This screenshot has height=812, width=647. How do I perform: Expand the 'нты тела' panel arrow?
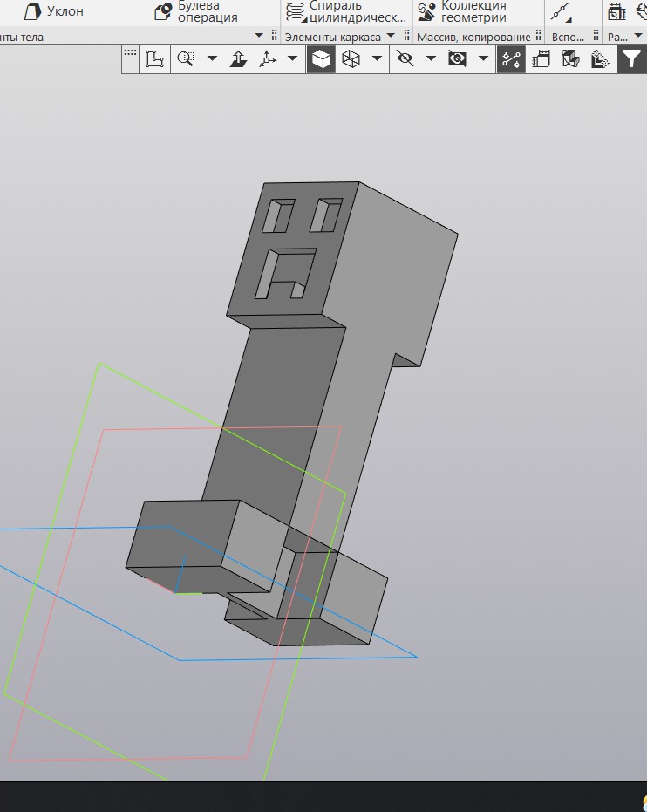[259, 36]
